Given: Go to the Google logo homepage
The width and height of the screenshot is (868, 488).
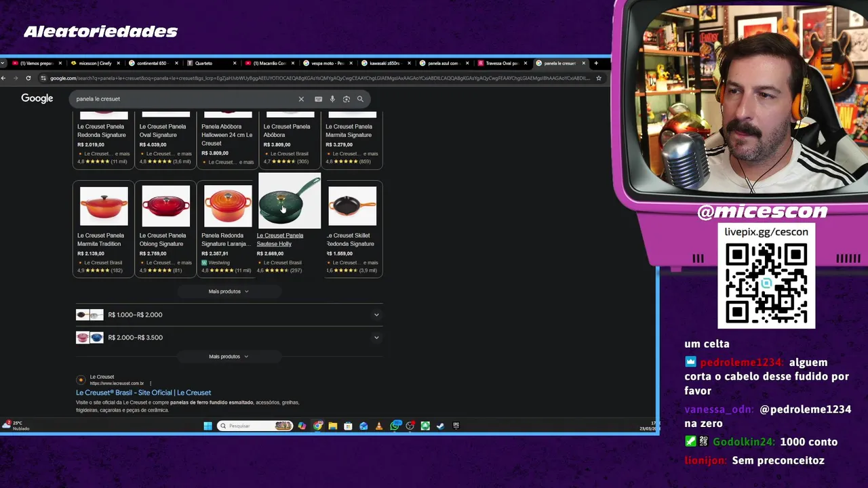Looking at the screenshot, I should [x=37, y=99].
